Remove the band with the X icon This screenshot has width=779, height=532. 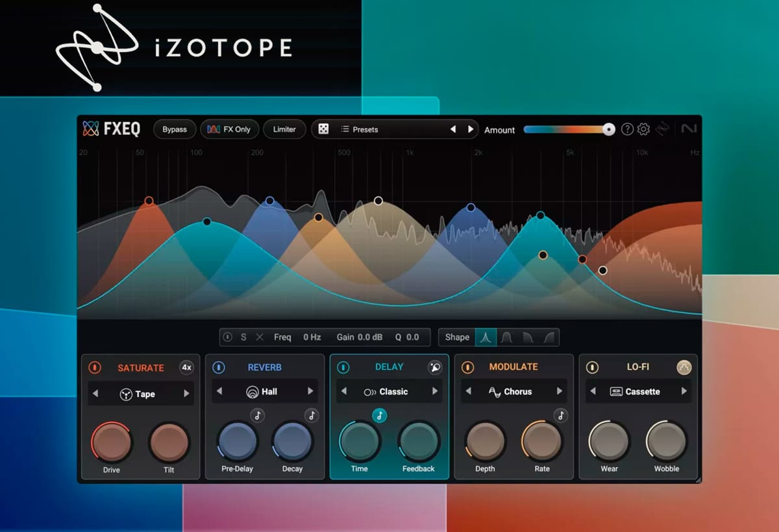(x=260, y=337)
